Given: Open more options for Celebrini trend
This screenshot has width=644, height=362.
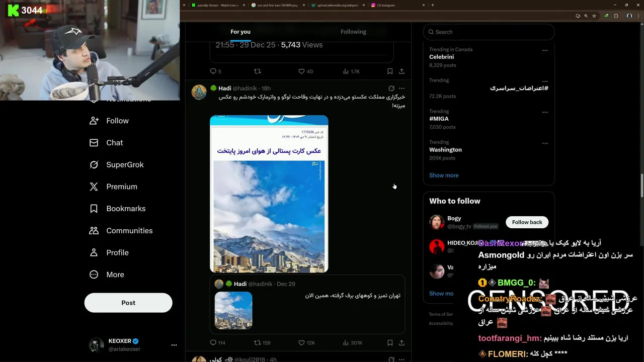Looking at the screenshot, I should 545,50.
